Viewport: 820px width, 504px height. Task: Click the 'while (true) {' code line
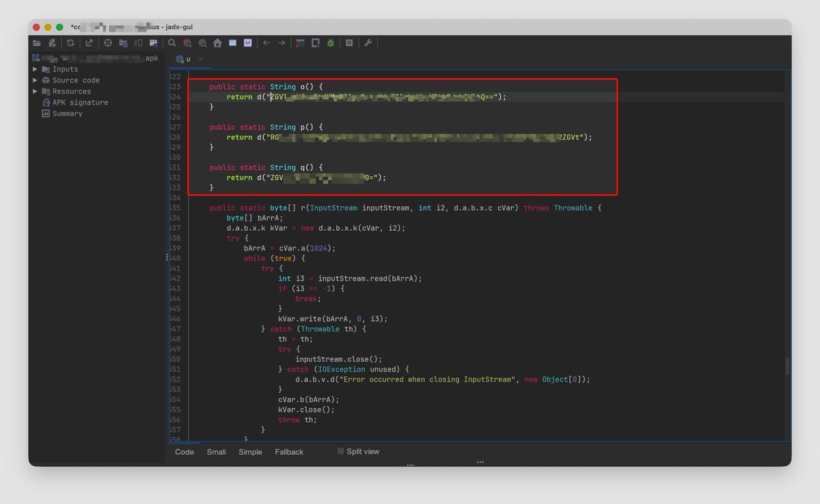(274, 258)
